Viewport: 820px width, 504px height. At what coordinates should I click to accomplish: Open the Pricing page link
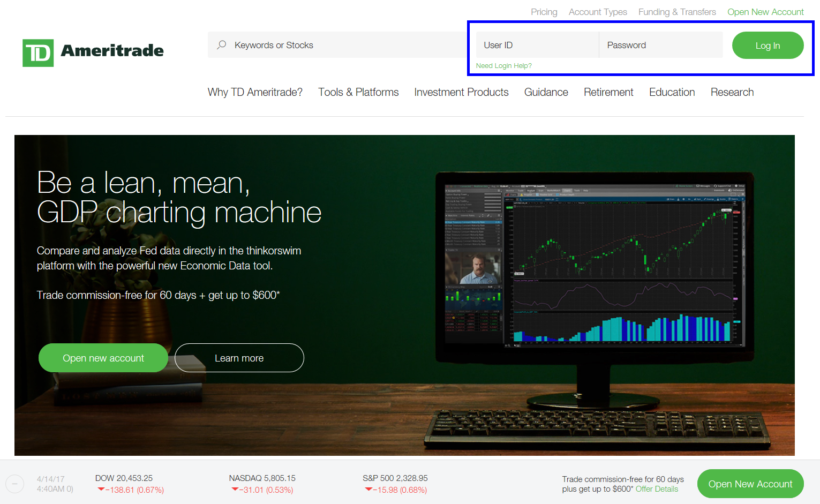point(544,12)
